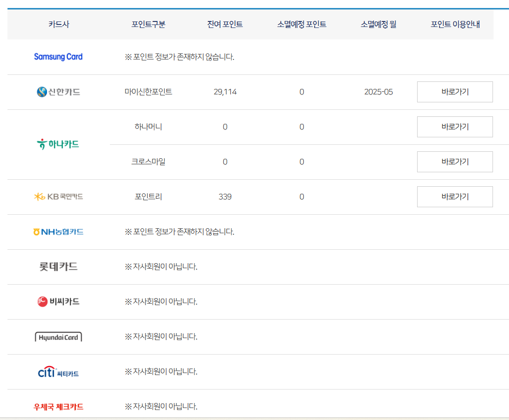
Task: Click the citi 씨티카드 logo
Action: point(58,372)
